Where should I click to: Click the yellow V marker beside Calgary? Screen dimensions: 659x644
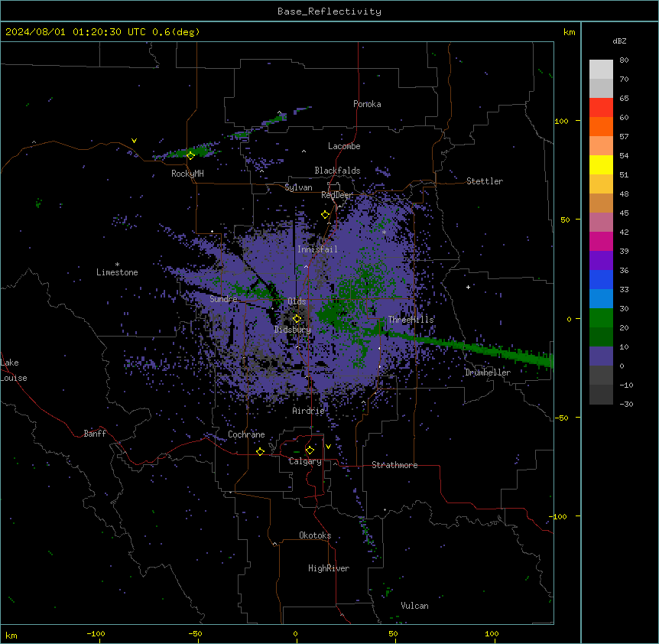(328, 447)
